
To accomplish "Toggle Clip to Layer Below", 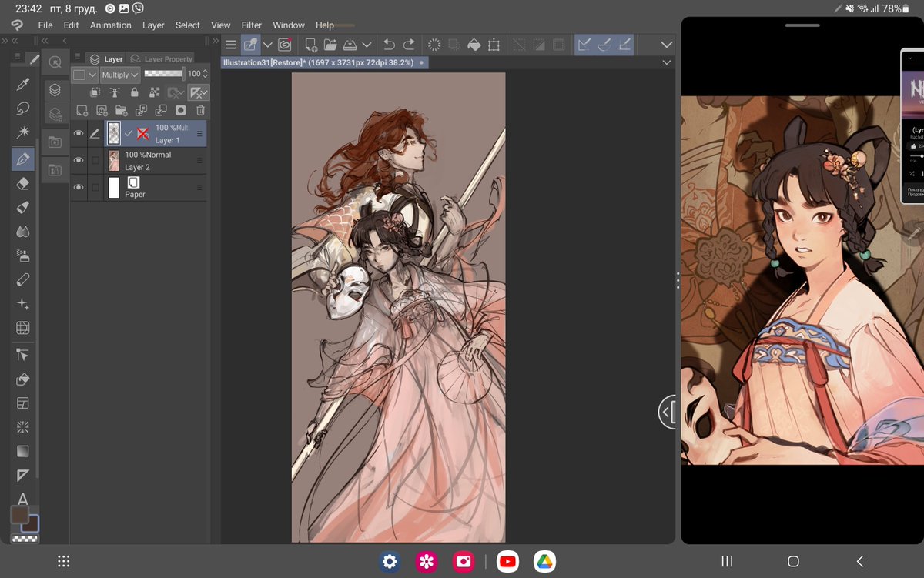I will point(96,92).
